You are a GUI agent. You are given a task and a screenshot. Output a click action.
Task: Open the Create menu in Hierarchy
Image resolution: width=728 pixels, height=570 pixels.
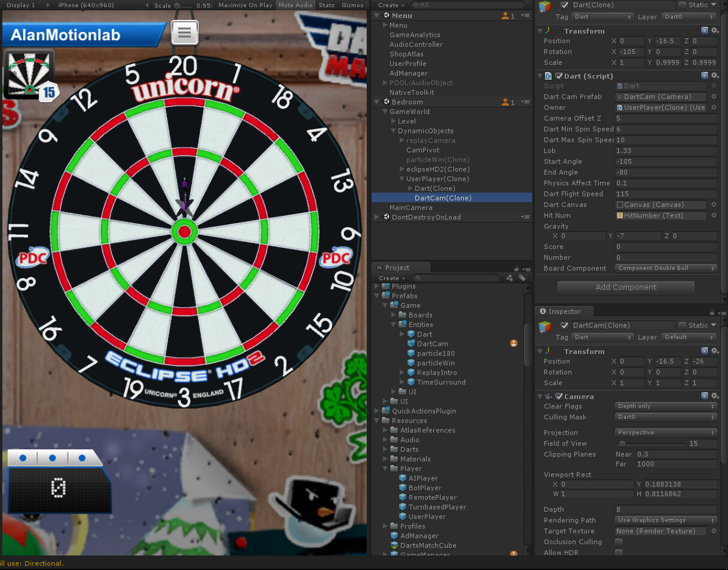(x=391, y=5)
